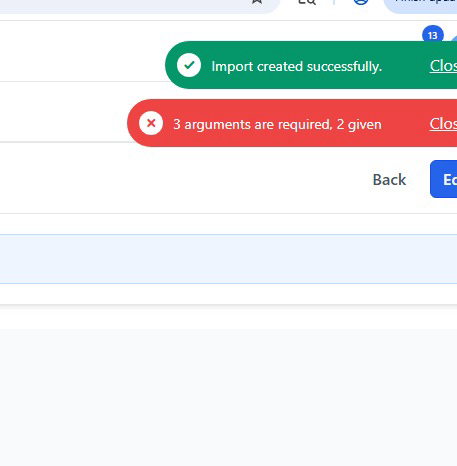Click the Import created successfully message text
Viewport: 457px width, 466px height.
[296, 66]
